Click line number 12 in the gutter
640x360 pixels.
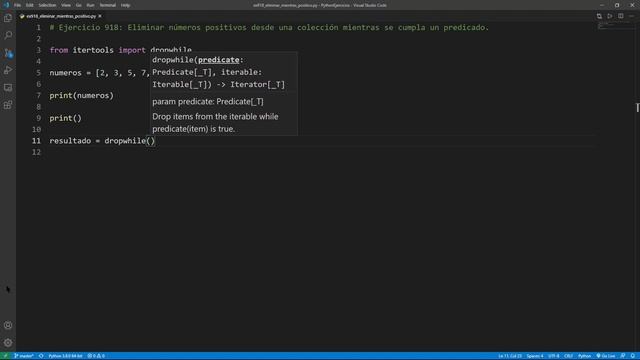point(36,152)
